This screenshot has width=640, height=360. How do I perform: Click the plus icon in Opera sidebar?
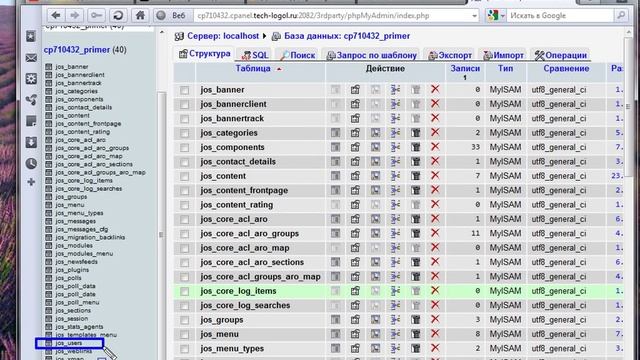(x=31, y=182)
